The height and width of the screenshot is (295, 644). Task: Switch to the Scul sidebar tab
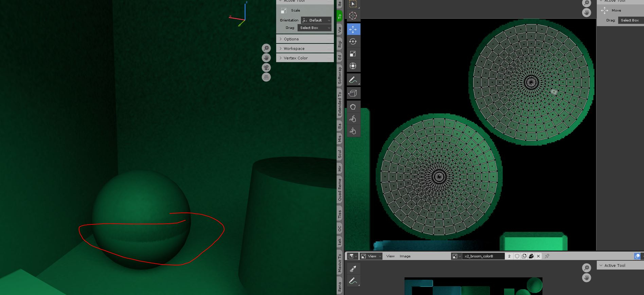339,154
